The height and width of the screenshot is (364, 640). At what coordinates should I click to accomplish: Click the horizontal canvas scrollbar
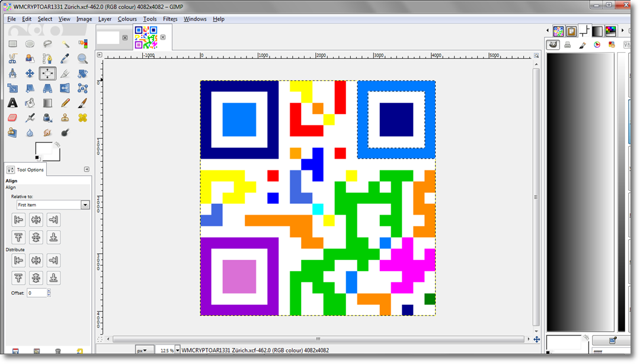318,339
